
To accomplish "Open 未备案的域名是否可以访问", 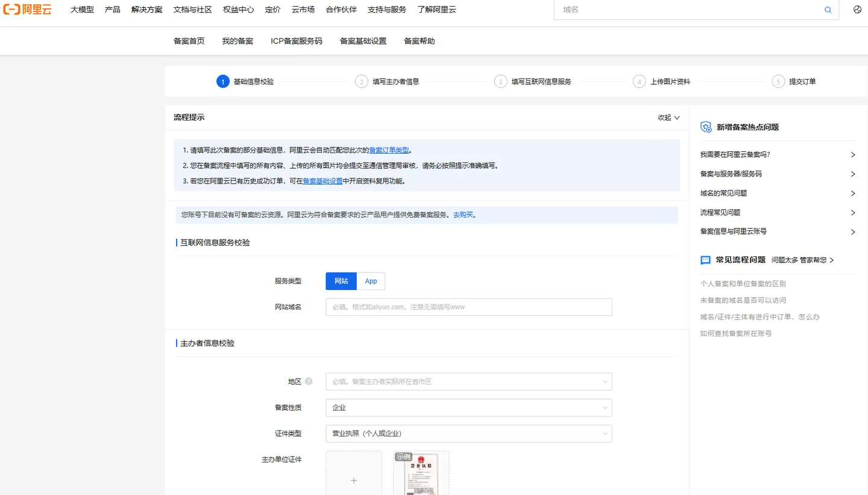I will 743,300.
